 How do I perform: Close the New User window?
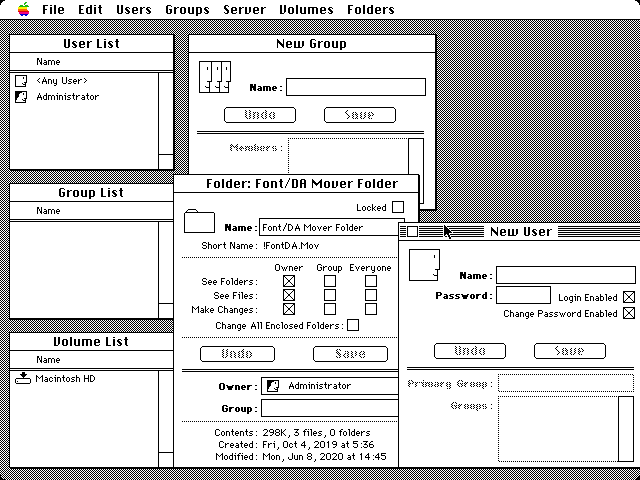[412, 231]
